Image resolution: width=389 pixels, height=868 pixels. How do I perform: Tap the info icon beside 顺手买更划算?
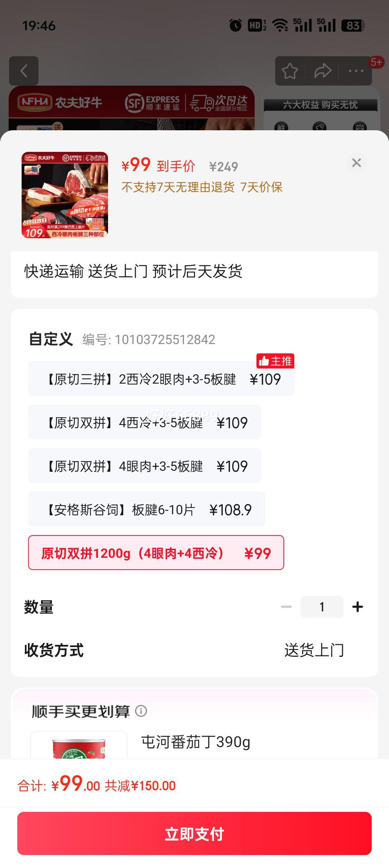pos(141,711)
